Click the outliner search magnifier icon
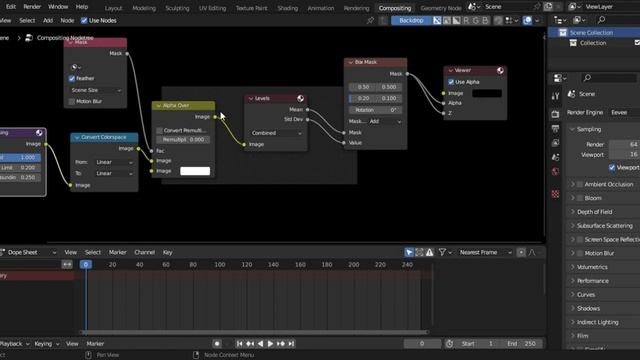This screenshot has width=640, height=360. coord(601,20)
